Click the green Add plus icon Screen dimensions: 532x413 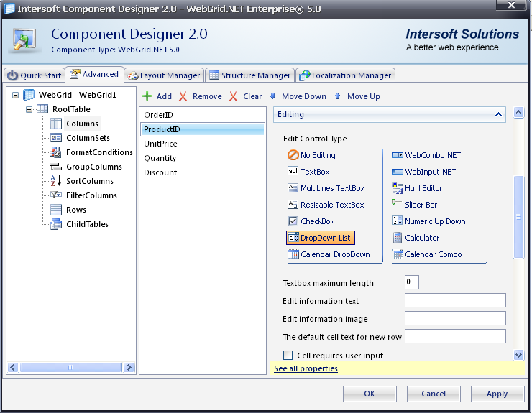147,96
